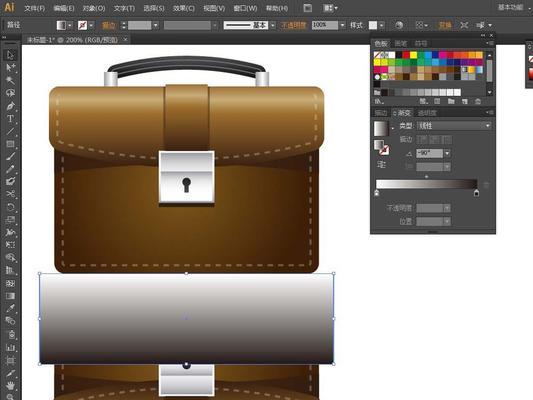Activate the Scissors tool
This screenshot has height=400, width=533.
click(x=10, y=194)
